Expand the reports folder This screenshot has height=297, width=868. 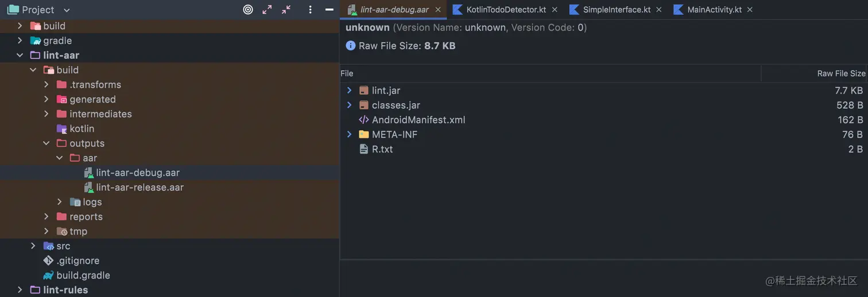[x=46, y=217]
